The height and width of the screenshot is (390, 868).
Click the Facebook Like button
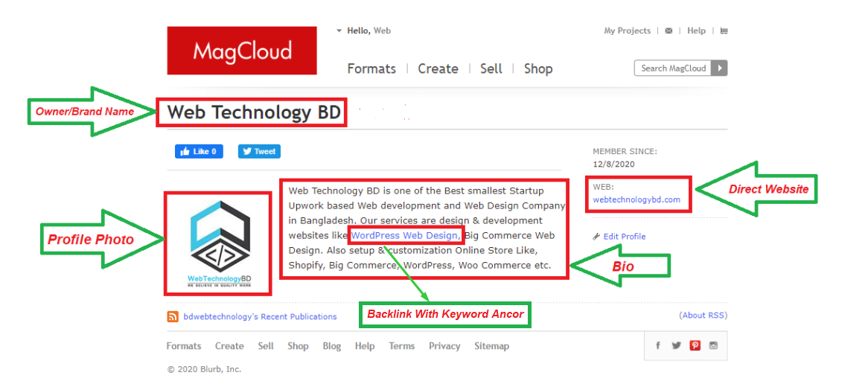[199, 151]
